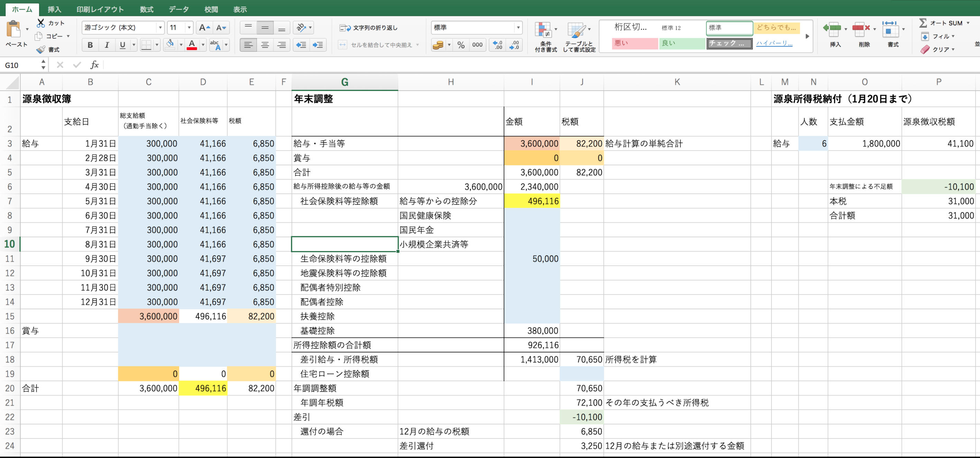The height and width of the screenshot is (458, 980).
Task: Apply bold formatting with the B icon
Action: [90, 45]
